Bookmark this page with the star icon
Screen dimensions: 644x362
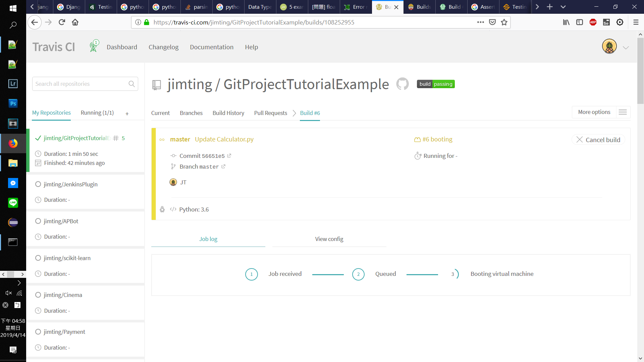pyautogui.click(x=504, y=22)
